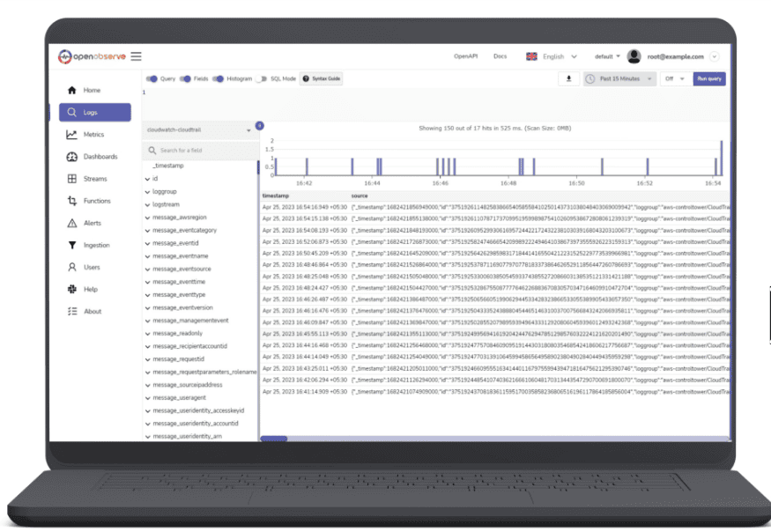
Task: Open the English language dropdown
Action: (552, 56)
